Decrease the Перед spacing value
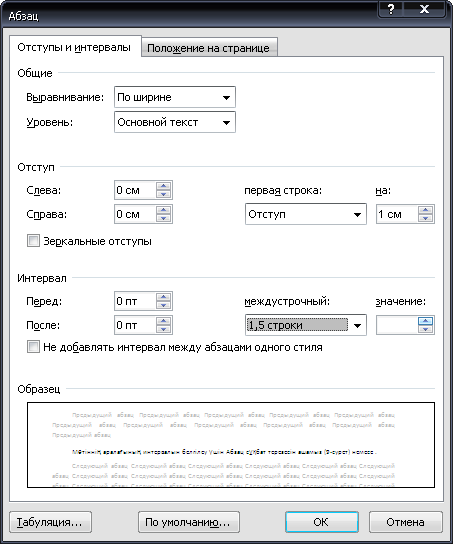This screenshot has height=544, width=453. click(x=163, y=305)
